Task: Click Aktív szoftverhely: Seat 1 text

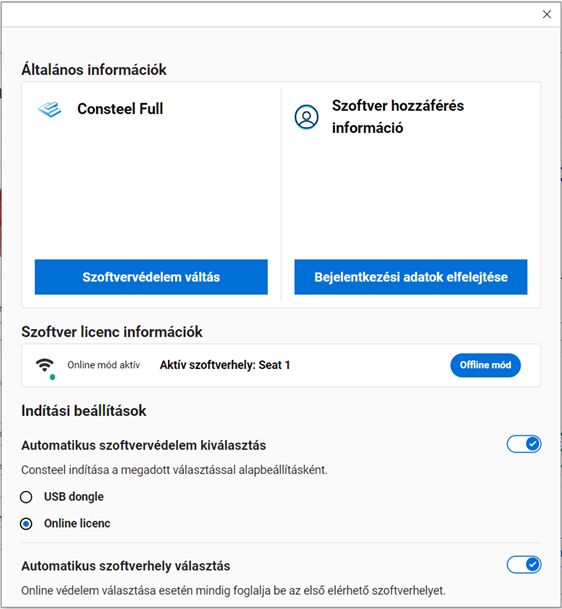Action: [x=225, y=365]
